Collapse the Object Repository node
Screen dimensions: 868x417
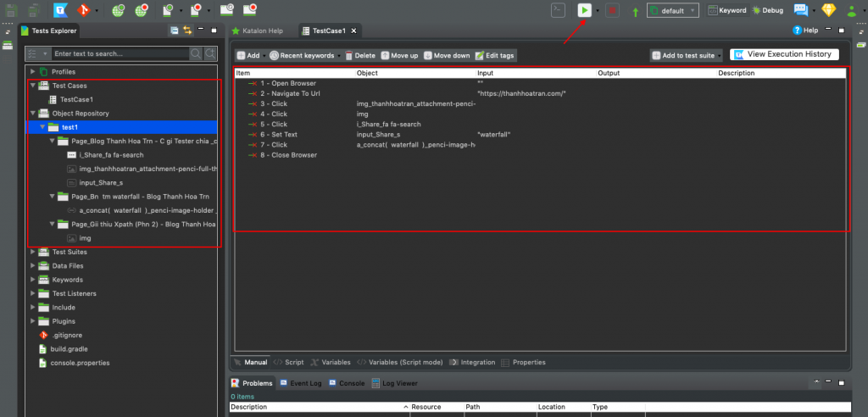point(33,114)
